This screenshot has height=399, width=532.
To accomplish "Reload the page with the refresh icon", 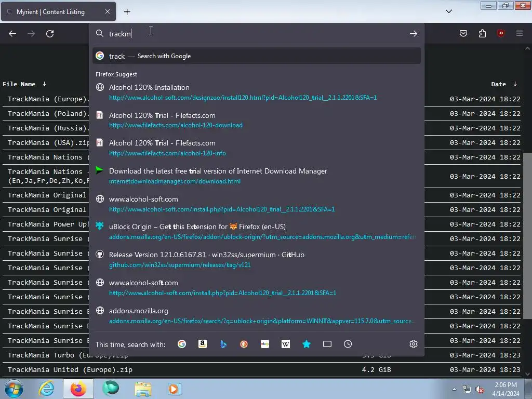I will [x=50, y=34].
